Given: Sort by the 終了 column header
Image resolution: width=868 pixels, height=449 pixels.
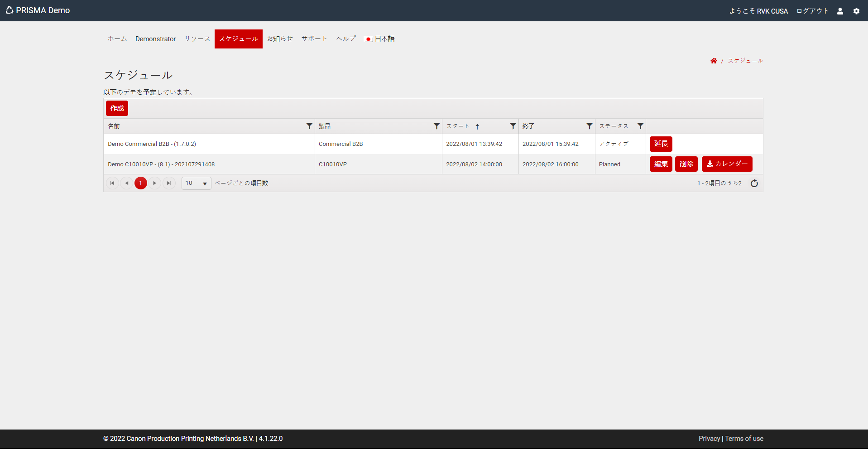Looking at the screenshot, I should point(528,126).
